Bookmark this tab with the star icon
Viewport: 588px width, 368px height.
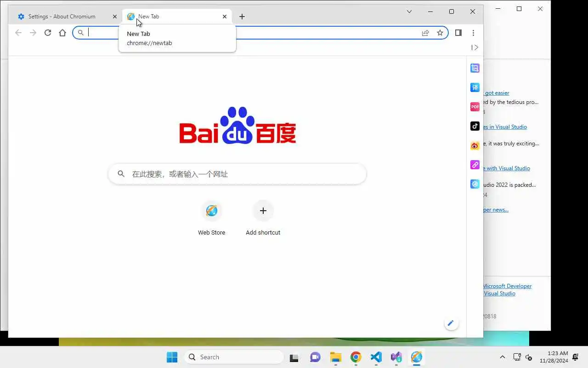(440, 33)
